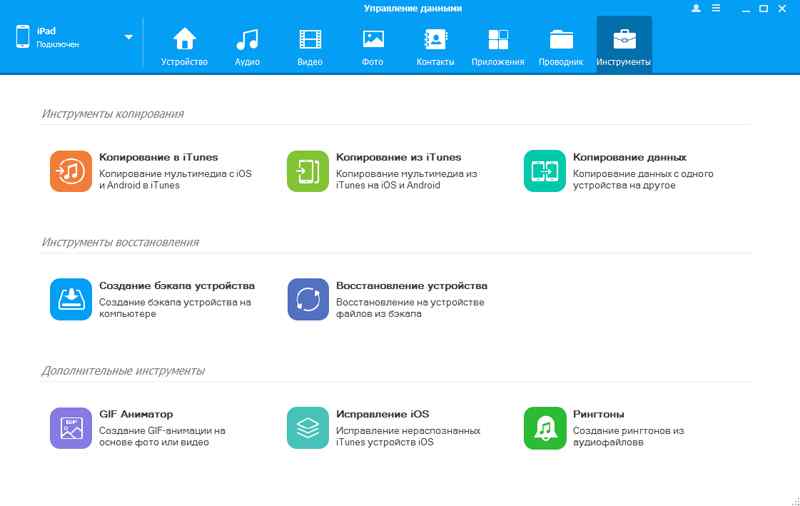Click description 'Копирование данных с одного устройства'
The height and width of the screenshot is (506, 800).
click(643, 179)
